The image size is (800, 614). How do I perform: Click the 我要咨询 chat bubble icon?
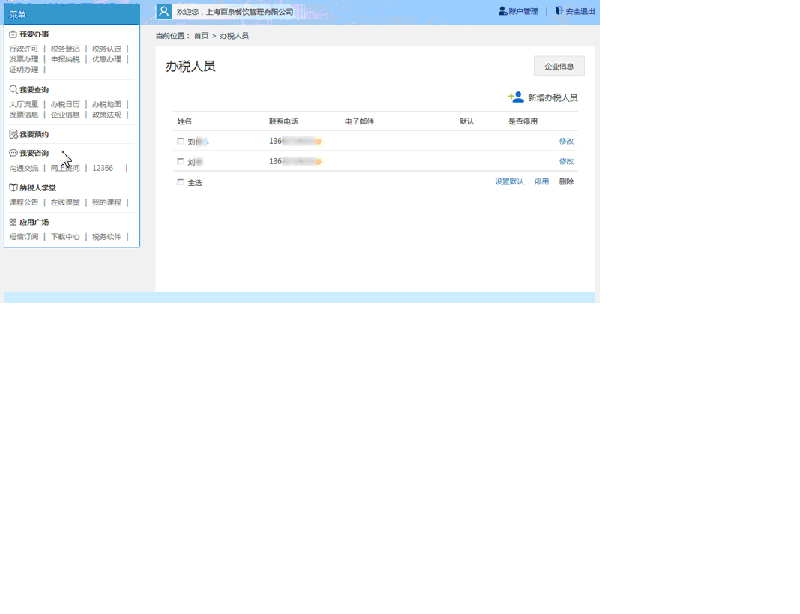13,154
